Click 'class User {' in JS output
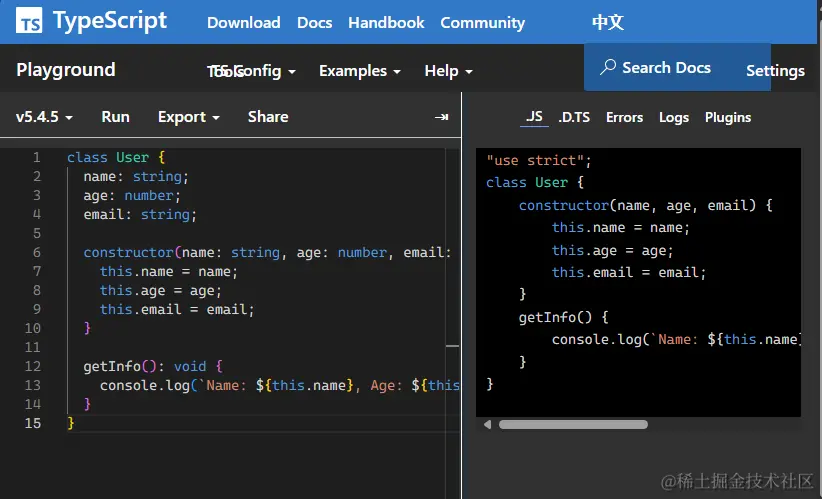The height and width of the screenshot is (499, 822). point(535,182)
